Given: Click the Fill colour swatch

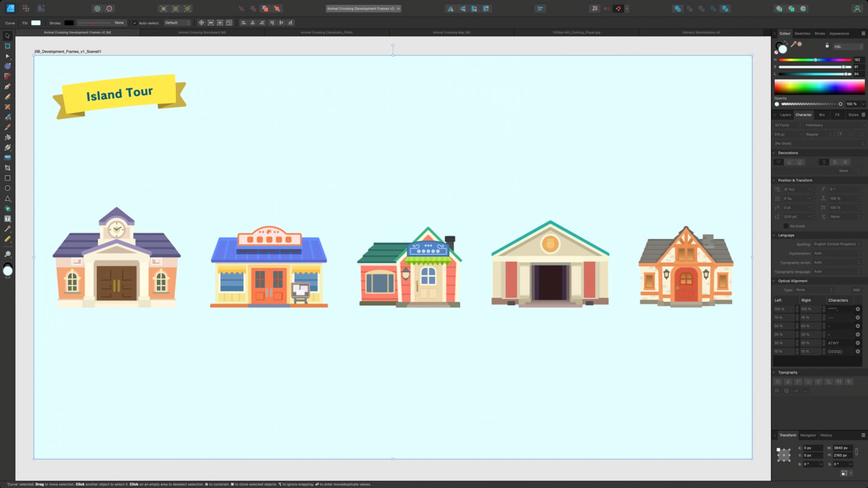Looking at the screenshot, I should 36,23.
